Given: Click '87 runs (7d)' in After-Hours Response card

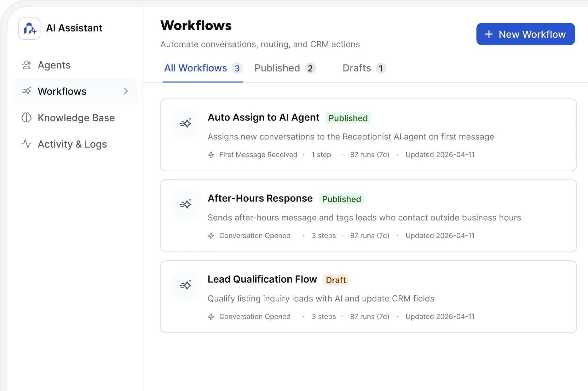Looking at the screenshot, I should 370,236.
